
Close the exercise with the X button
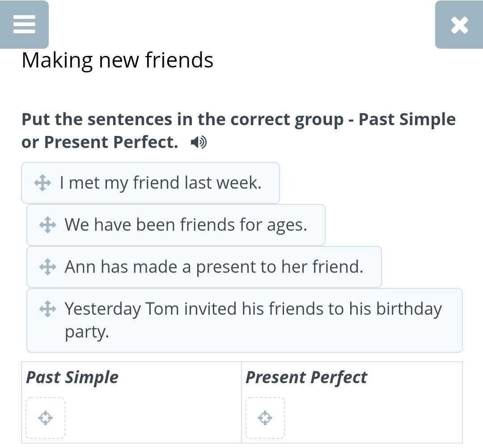tap(459, 25)
